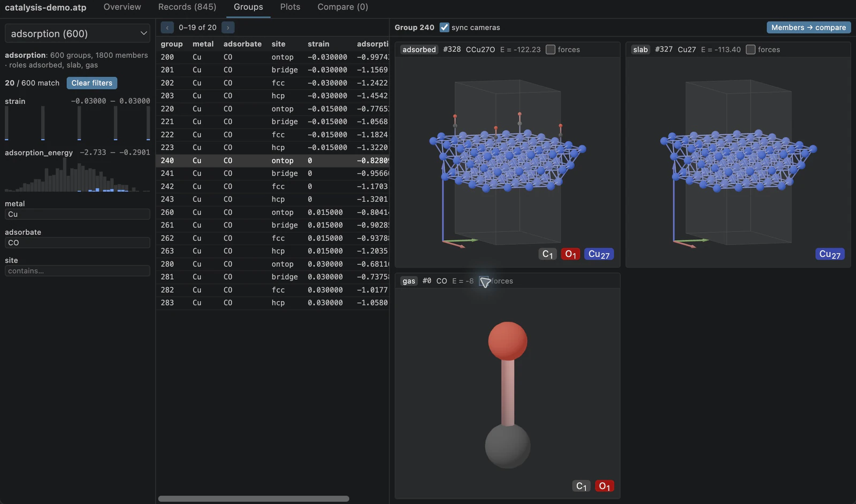Go to next page of groups

tap(228, 27)
